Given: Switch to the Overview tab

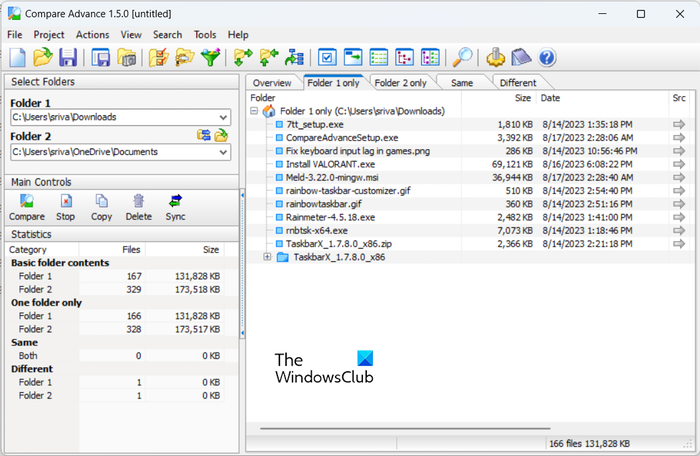Looking at the screenshot, I should (272, 82).
